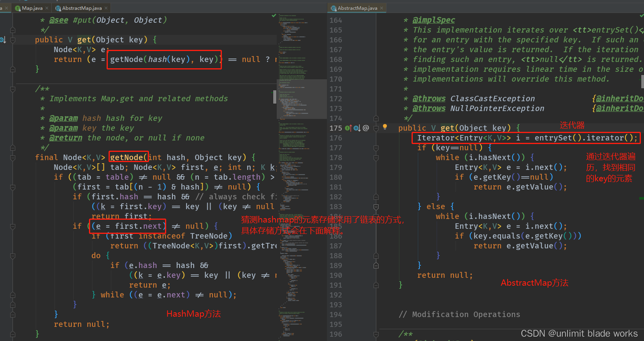Collapse the fold on line 183 else block

coord(376,207)
